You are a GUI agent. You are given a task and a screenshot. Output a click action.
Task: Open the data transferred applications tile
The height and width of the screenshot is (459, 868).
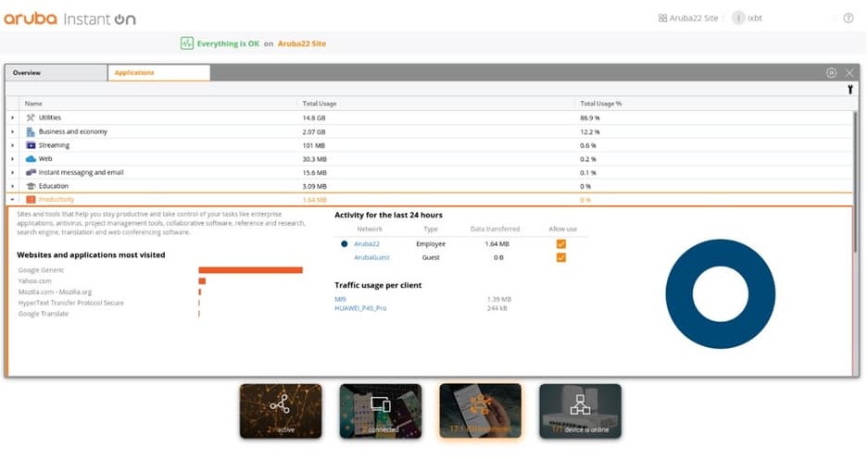(480, 411)
